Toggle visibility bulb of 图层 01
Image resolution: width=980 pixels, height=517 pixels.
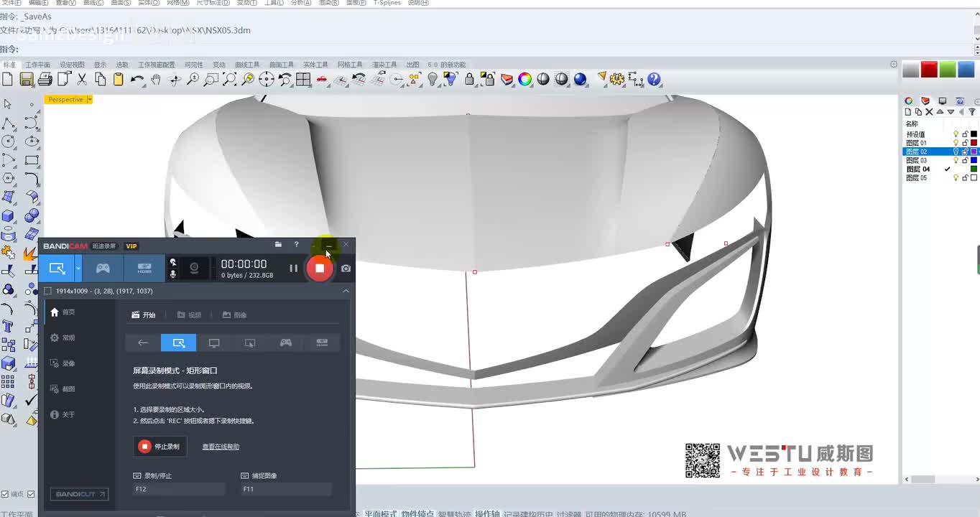click(956, 143)
